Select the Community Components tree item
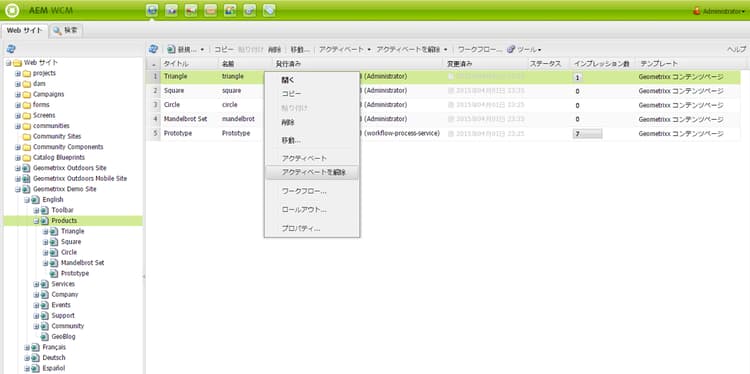The width and height of the screenshot is (750, 374). pyautogui.click(x=68, y=147)
